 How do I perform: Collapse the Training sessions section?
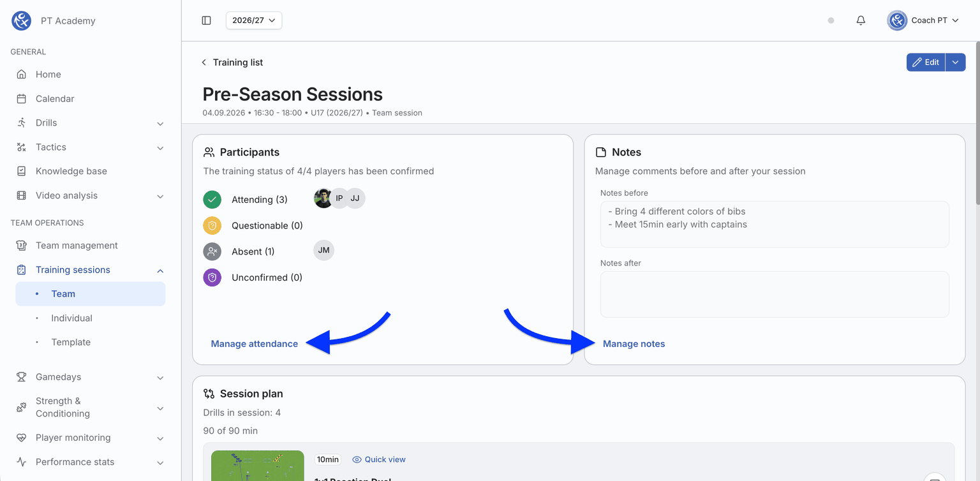(160, 270)
